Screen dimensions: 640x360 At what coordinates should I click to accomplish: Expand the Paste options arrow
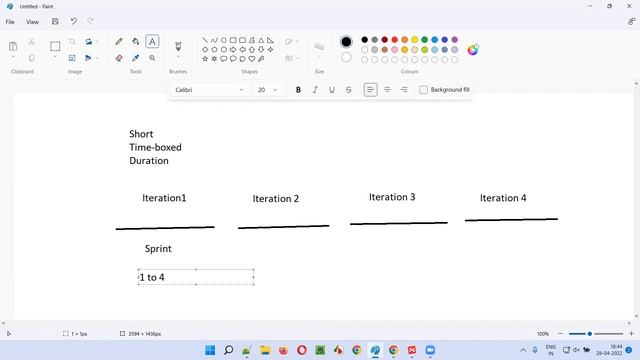13,58
